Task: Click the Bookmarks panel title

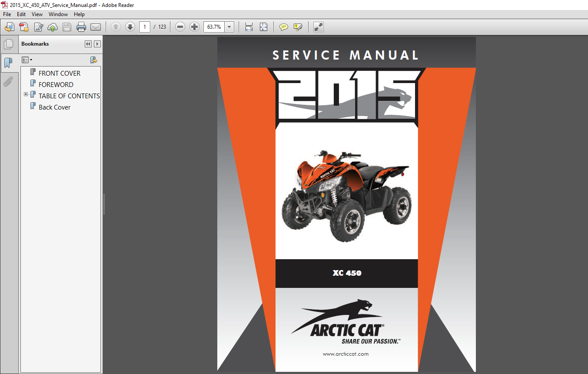Action: click(35, 44)
